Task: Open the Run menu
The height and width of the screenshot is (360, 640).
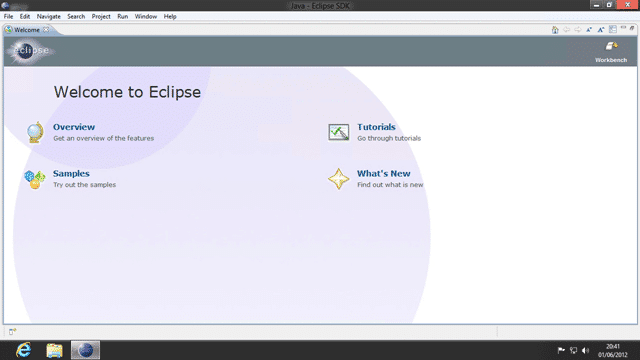Action: pos(123,16)
